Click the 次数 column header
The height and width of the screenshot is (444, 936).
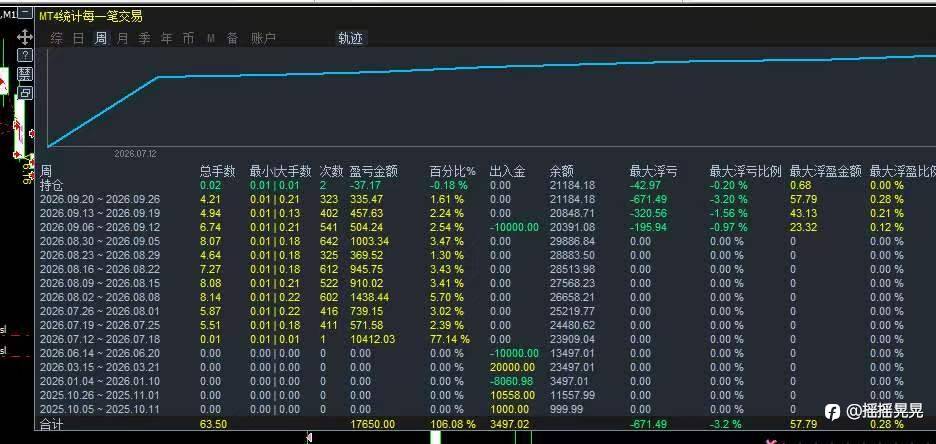(331, 172)
